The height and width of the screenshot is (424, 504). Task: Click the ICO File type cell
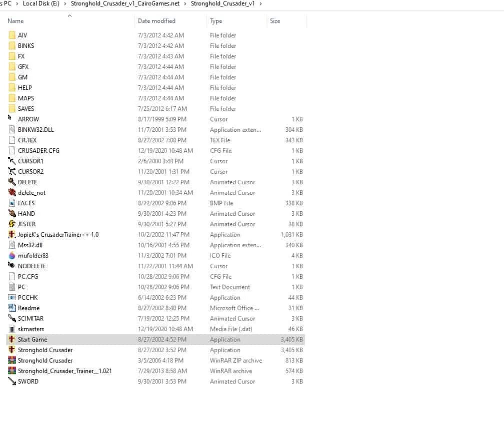220,256
